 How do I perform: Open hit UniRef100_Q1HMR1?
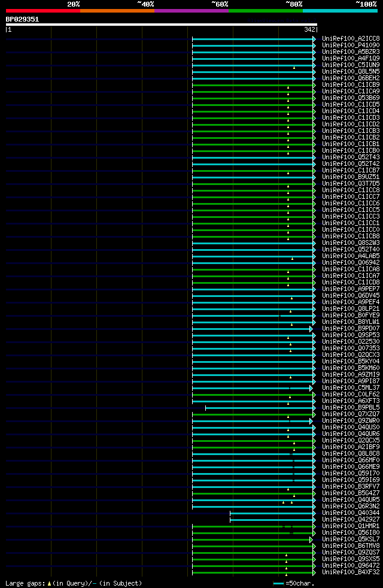(x=351, y=526)
